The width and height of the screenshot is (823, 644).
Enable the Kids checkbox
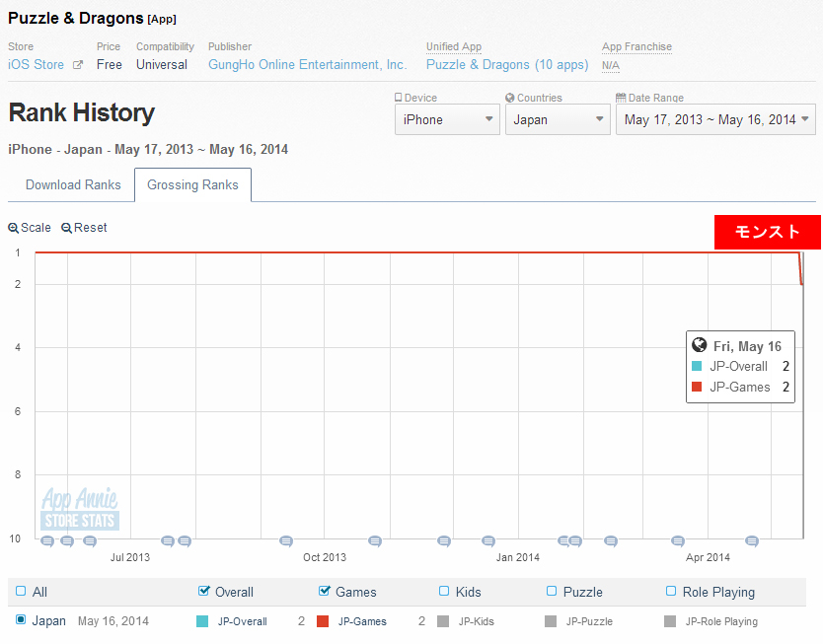[444, 591]
